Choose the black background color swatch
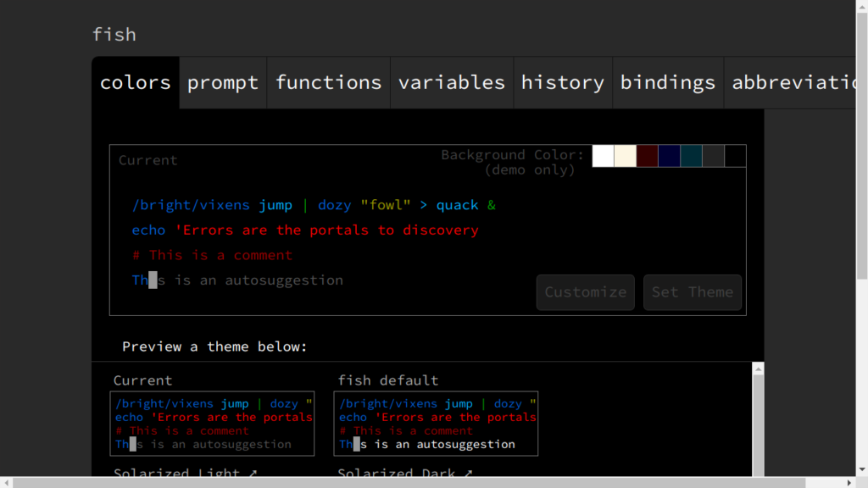868x488 pixels. pos(735,156)
